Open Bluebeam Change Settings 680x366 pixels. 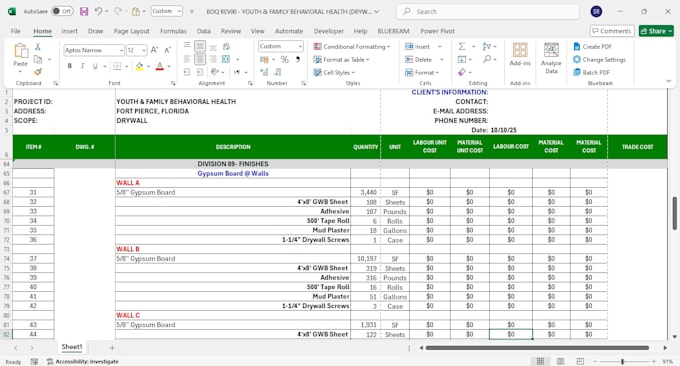599,59
